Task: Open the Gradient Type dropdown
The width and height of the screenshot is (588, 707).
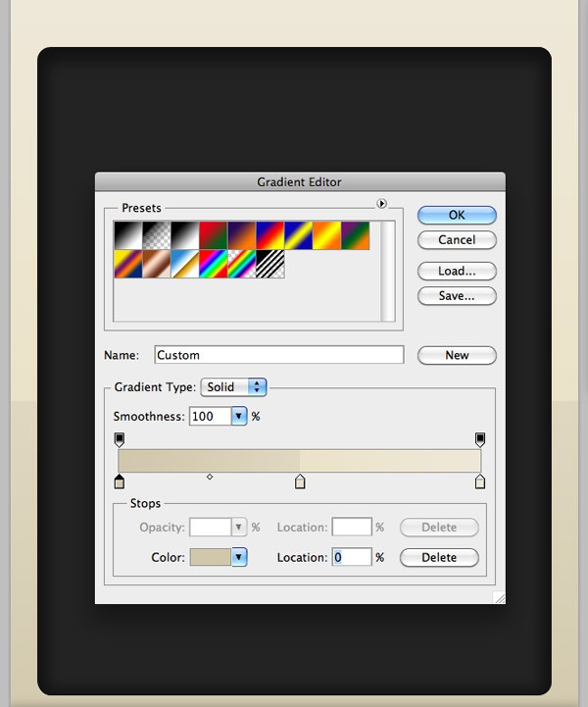Action: 234,387
